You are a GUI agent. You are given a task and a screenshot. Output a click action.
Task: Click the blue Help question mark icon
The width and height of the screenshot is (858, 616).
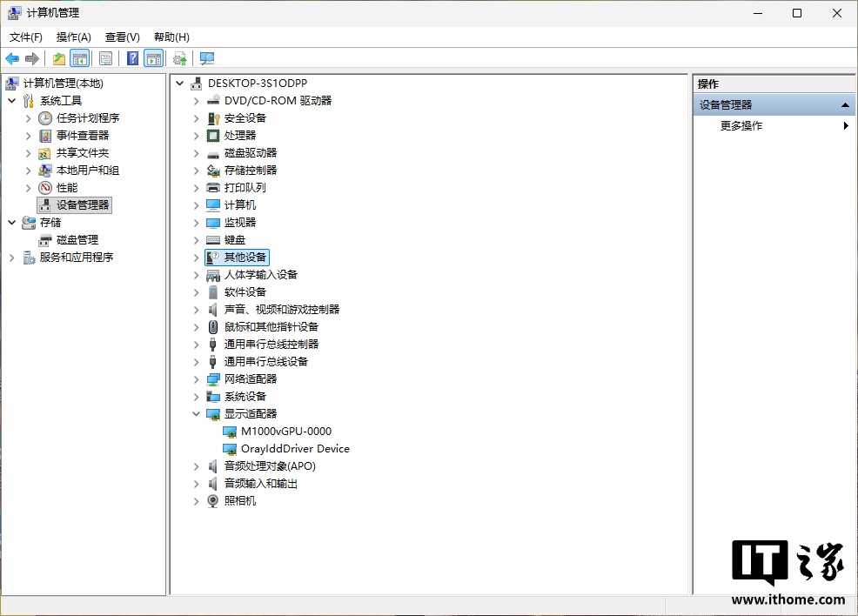click(132, 58)
